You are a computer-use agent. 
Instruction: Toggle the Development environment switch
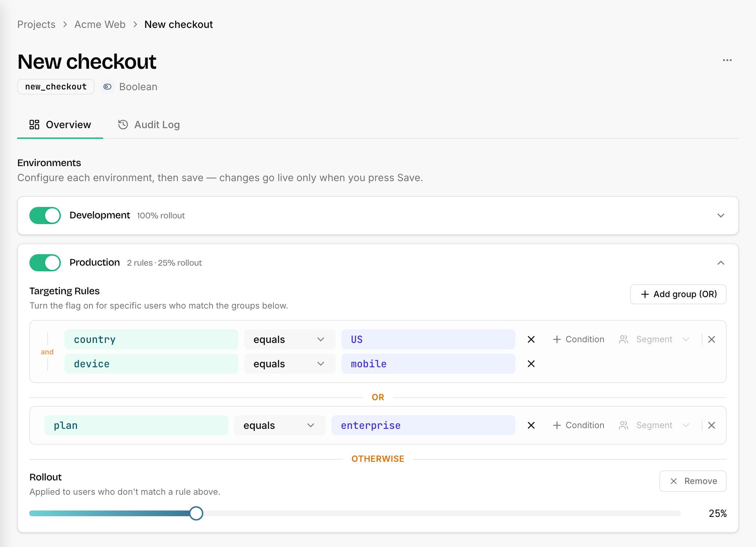pos(45,216)
